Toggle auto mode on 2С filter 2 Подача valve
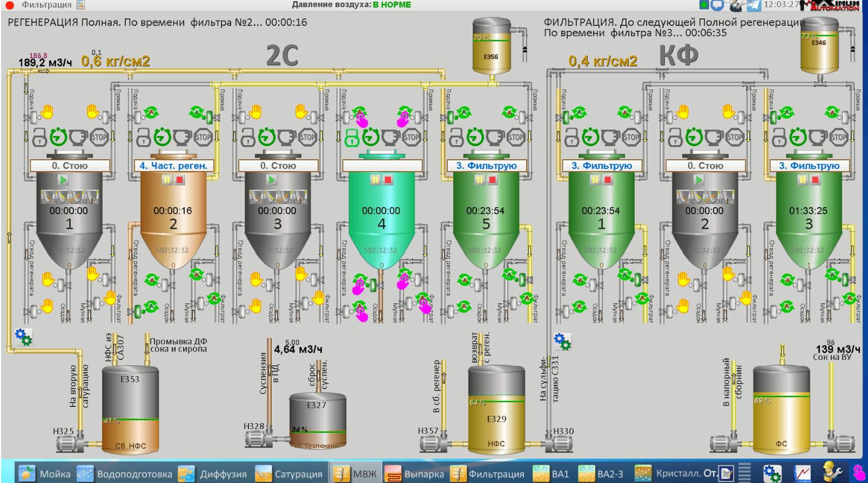The width and height of the screenshot is (868, 483). (151, 112)
